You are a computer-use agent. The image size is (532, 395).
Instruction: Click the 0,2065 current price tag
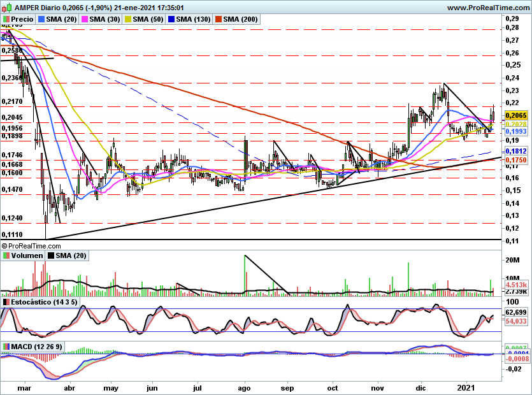pos(516,115)
